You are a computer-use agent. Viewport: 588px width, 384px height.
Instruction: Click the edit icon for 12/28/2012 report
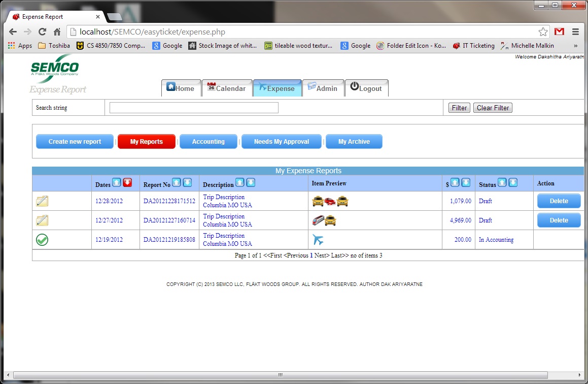42,201
